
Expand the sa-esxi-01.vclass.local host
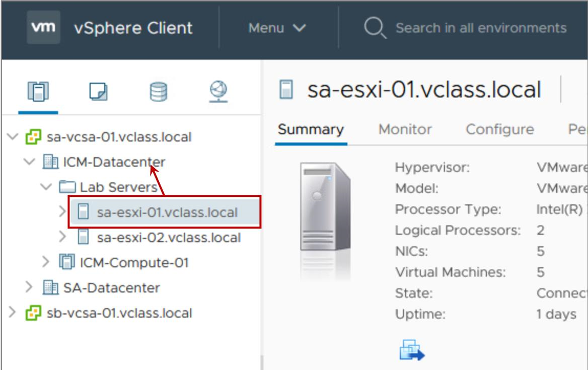62,211
